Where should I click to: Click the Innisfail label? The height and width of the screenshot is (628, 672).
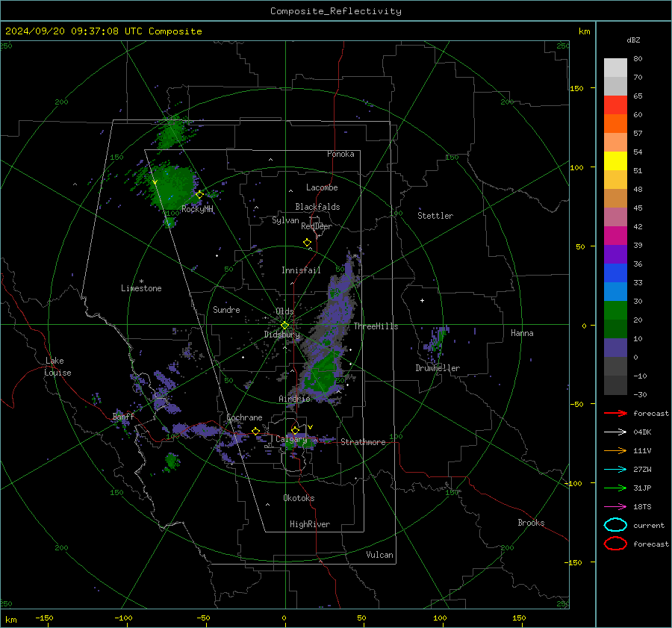pyautogui.click(x=301, y=270)
